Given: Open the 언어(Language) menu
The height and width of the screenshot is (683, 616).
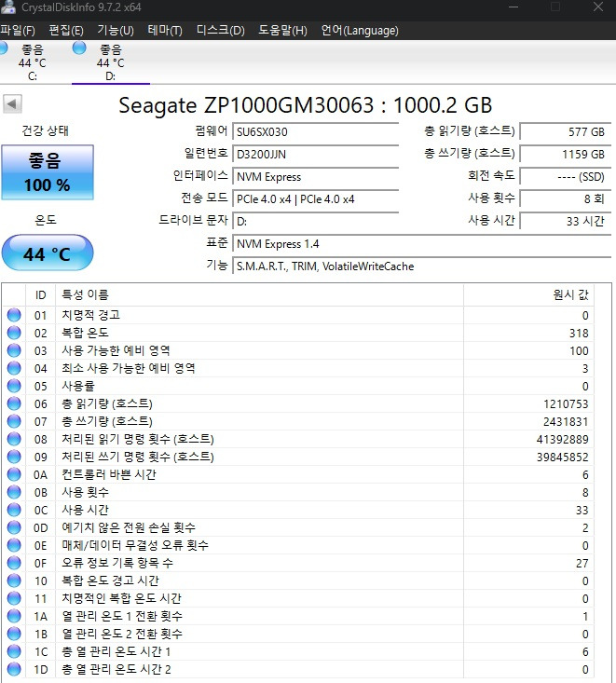Looking at the screenshot, I should pyautogui.click(x=360, y=31).
